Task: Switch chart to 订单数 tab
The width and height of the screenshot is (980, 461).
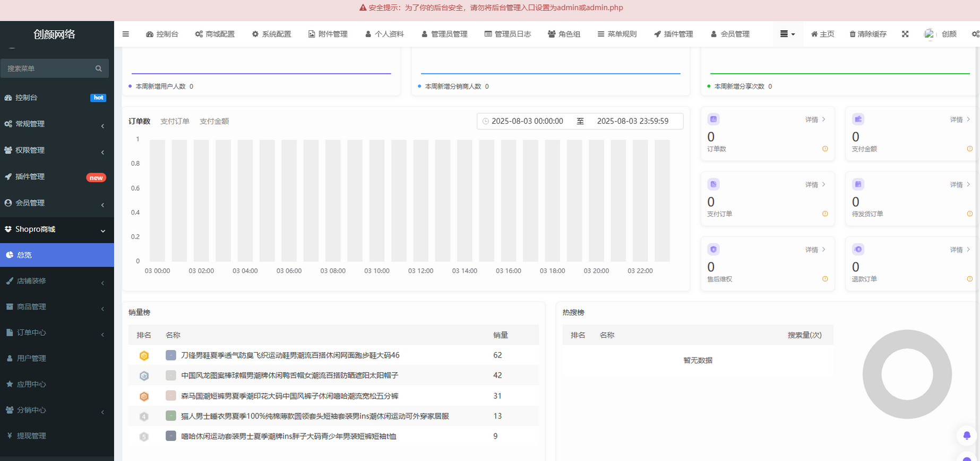Action: (139, 121)
